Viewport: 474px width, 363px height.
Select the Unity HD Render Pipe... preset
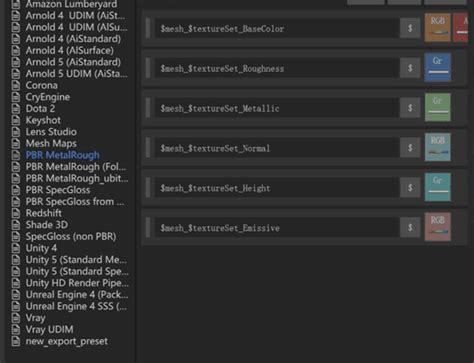click(x=71, y=283)
